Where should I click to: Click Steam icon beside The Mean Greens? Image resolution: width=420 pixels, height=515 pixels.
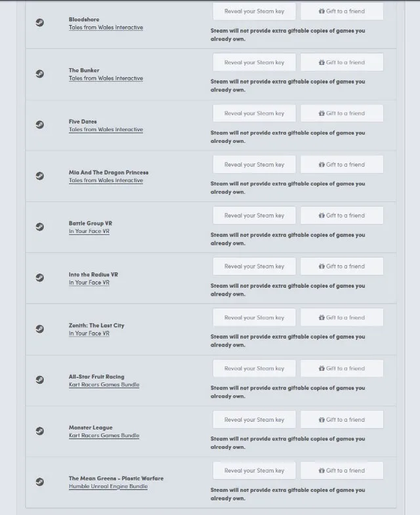point(40,482)
